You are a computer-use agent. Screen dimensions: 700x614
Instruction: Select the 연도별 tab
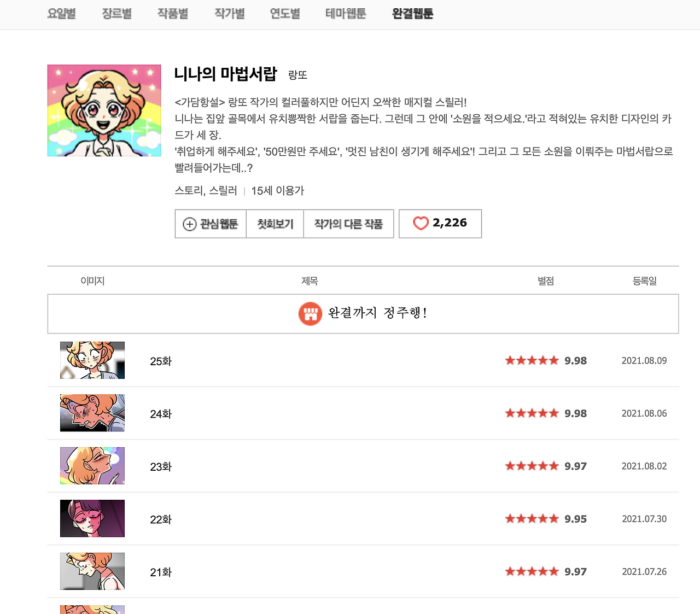pyautogui.click(x=285, y=14)
